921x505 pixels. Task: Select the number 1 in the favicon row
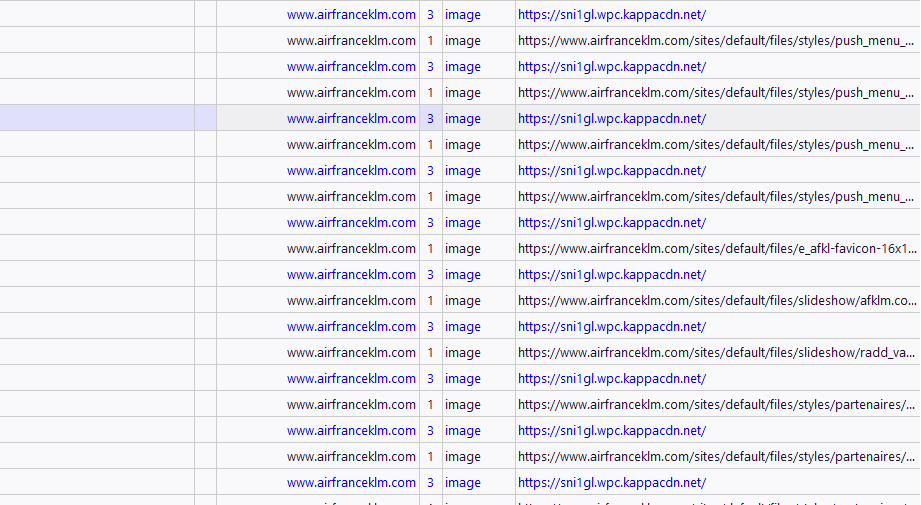[x=431, y=248]
